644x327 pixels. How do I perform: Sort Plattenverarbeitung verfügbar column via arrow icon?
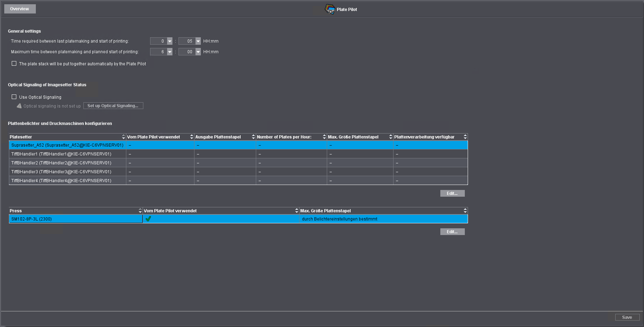[x=465, y=137]
